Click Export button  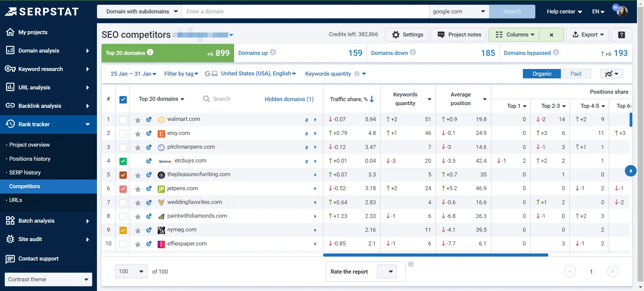(x=588, y=34)
